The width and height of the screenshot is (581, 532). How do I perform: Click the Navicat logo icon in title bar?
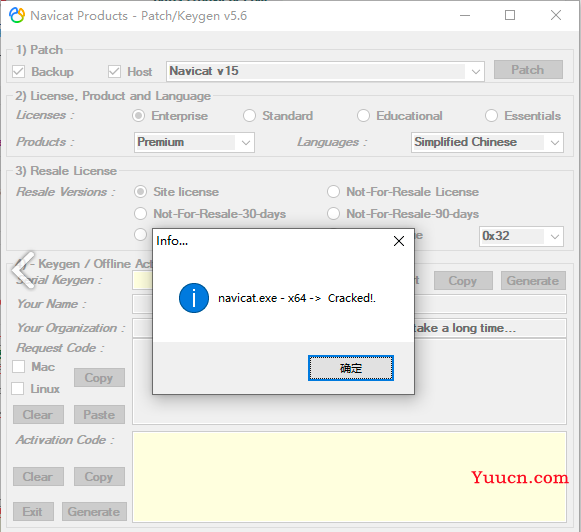click(x=17, y=16)
